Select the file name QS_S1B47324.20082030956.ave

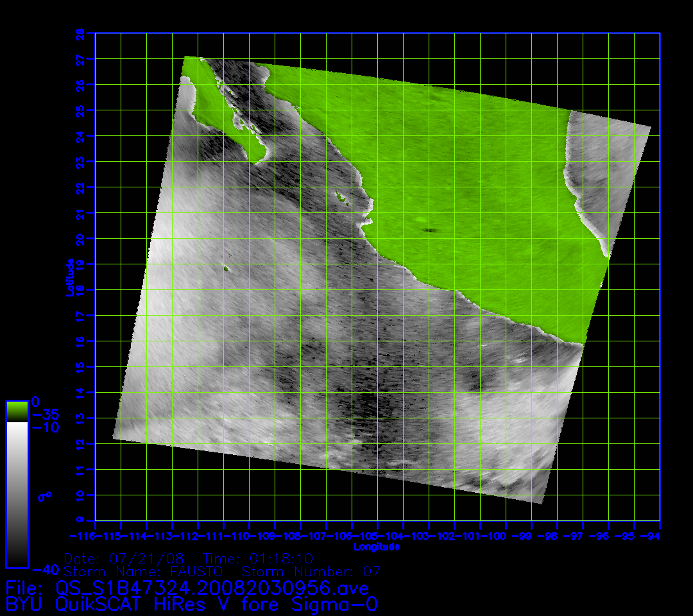[x=212, y=588]
